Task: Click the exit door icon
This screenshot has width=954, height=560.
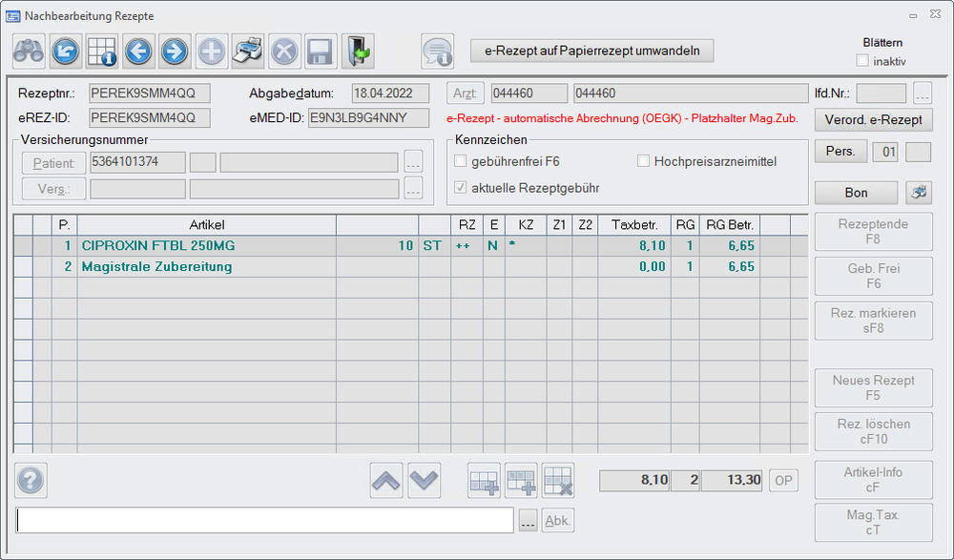Action: pos(357,51)
